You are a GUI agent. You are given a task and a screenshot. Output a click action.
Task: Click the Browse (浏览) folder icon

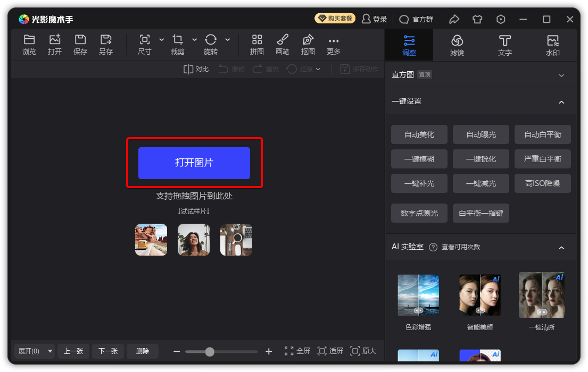click(29, 40)
